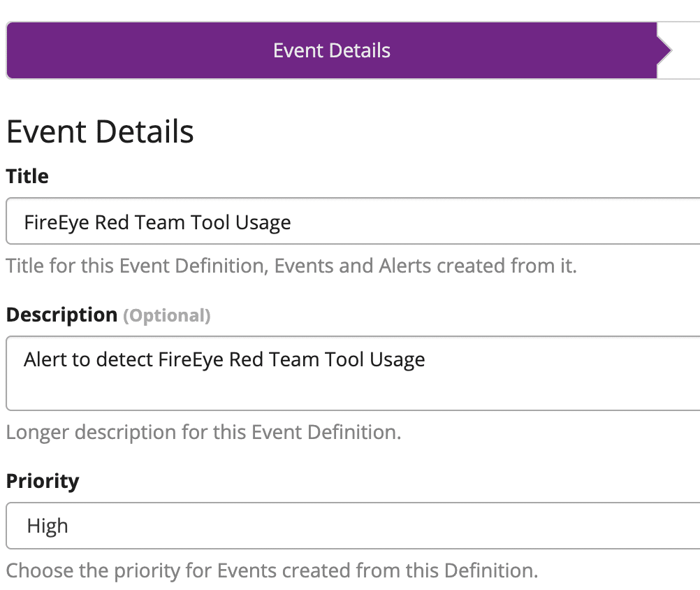This screenshot has width=700, height=590.
Task: Click the 'Choose the priority' help text
Action: pos(272,570)
